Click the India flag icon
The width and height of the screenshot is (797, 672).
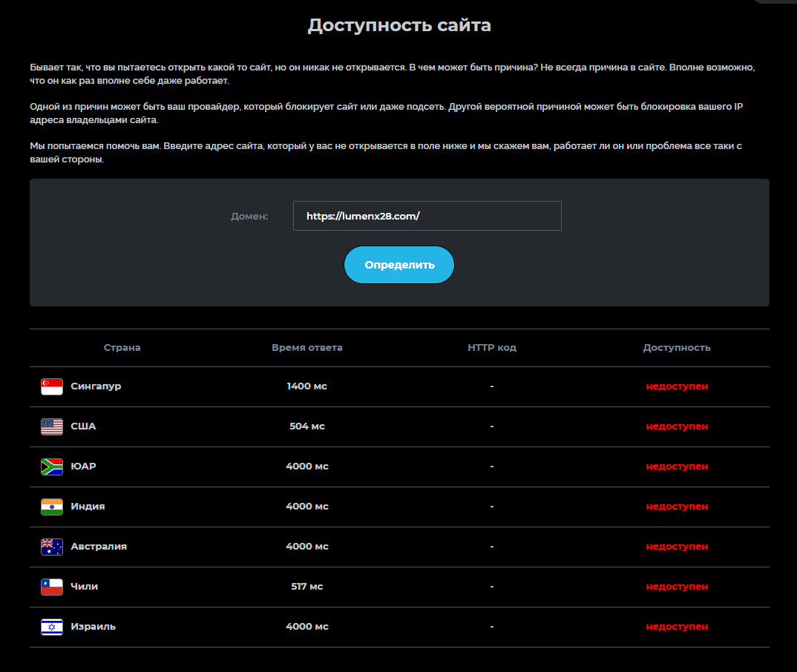coord(52,507)
